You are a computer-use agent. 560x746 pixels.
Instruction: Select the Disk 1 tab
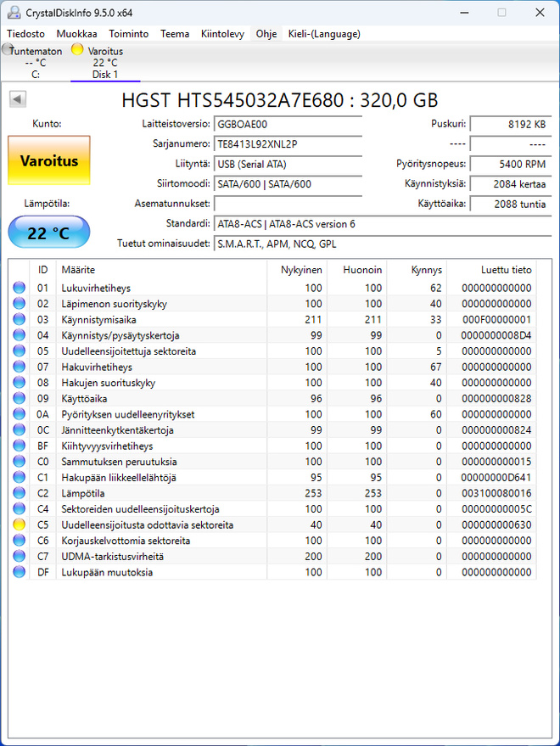pyautogui.click(x=105, y=63)
